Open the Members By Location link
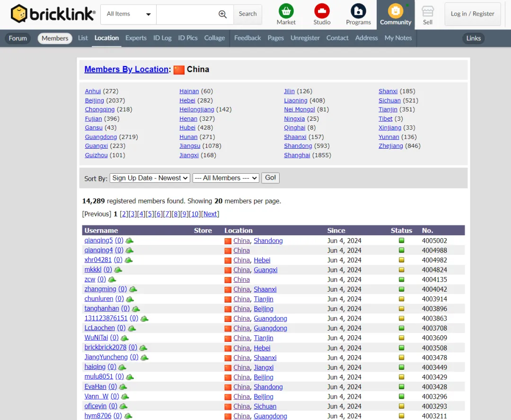The image size is (511, 420). click(x=126, y=70)
